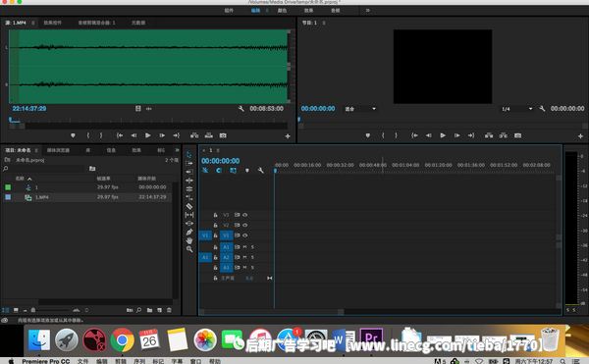The height and width of the screenshot is (364, 589).
Task: Click Insert button in Source monitor
Action: click(194, 135)
